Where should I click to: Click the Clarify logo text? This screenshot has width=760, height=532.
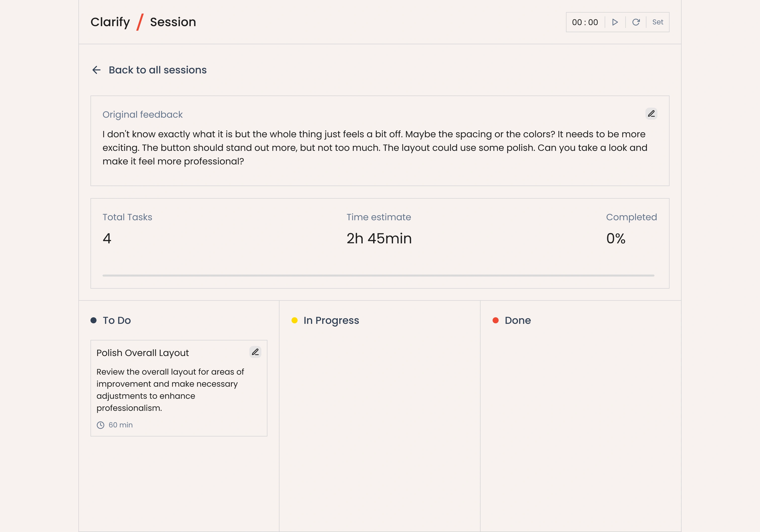point(110,22)
